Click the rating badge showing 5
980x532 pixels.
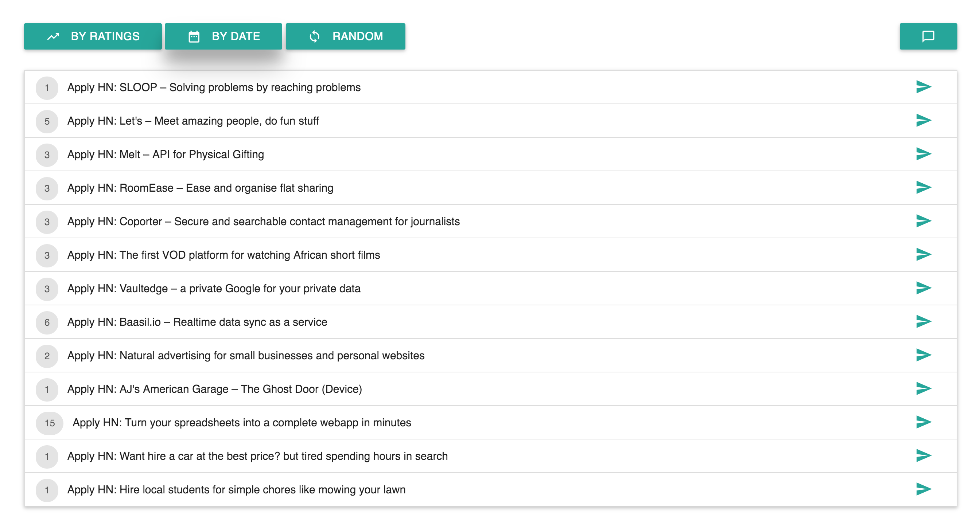point(47,121)
